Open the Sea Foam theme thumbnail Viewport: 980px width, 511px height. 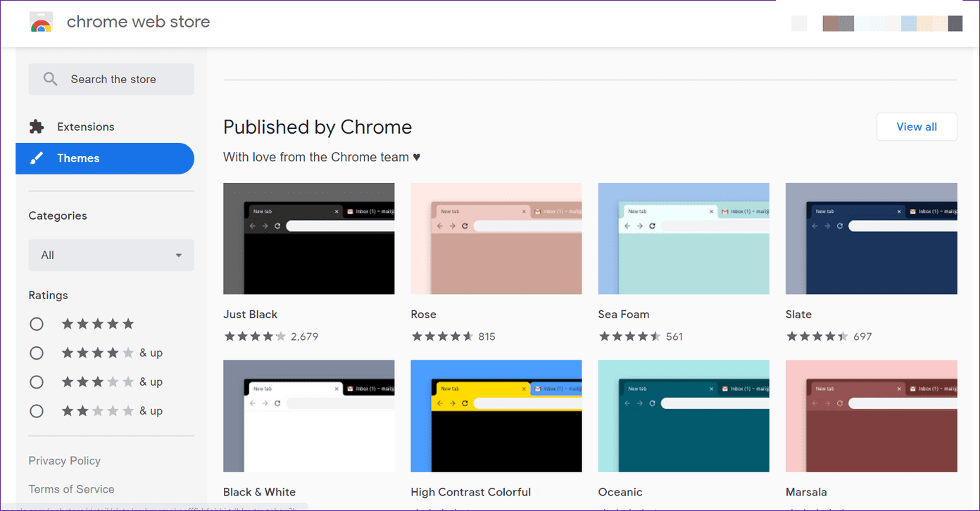(684, 239)
